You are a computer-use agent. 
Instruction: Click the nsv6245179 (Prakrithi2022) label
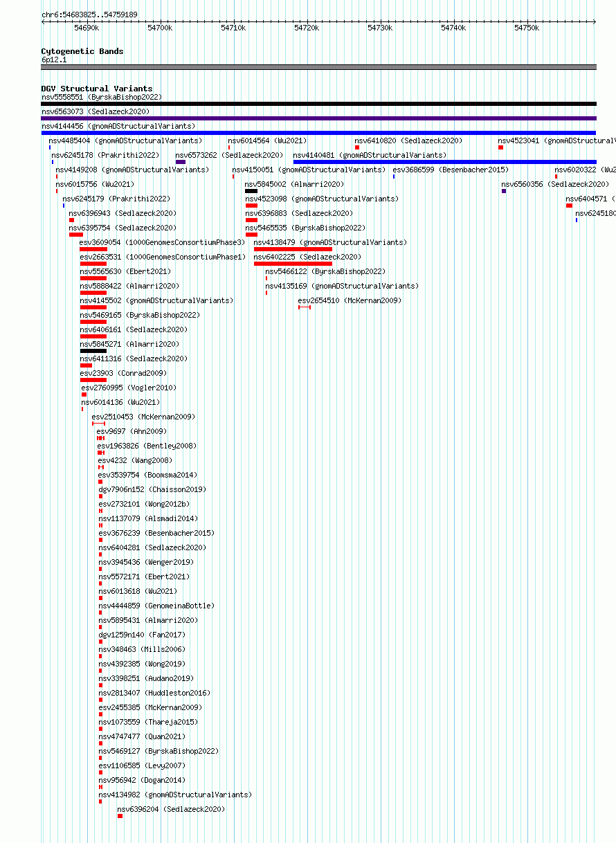click(116, 199)
